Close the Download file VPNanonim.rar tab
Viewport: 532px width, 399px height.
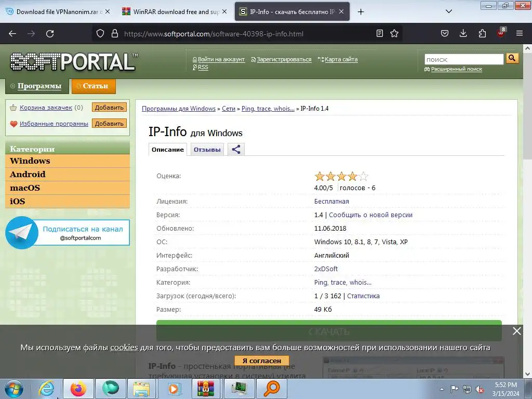pos(107,11)
